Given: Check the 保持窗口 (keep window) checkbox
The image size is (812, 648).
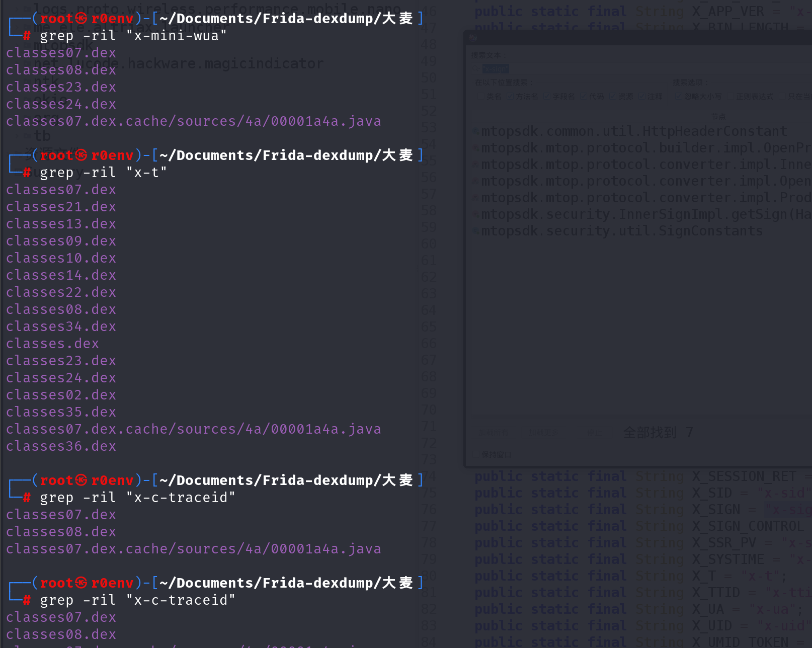Looking at the screenshot, I should tap(476, 455).
